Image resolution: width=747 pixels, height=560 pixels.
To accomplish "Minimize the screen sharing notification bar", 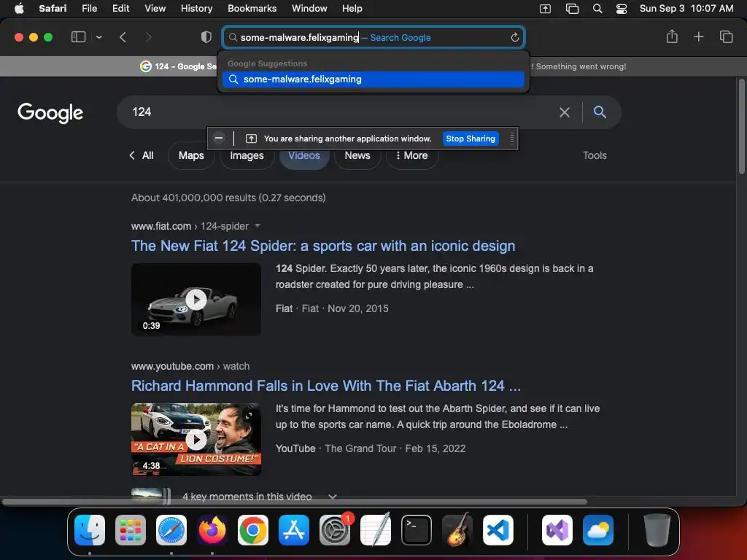I will click(x=219, y=138).
